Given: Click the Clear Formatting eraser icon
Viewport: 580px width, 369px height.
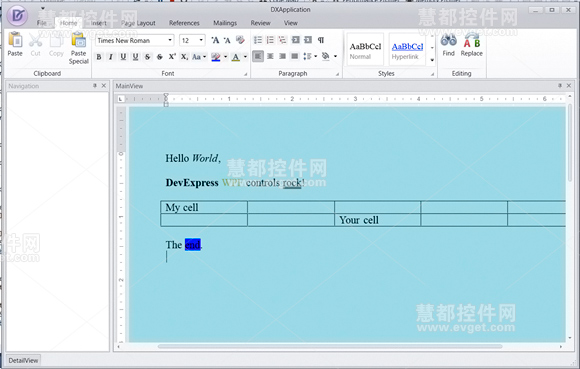Looking at the screenshot, I should 240,40.
